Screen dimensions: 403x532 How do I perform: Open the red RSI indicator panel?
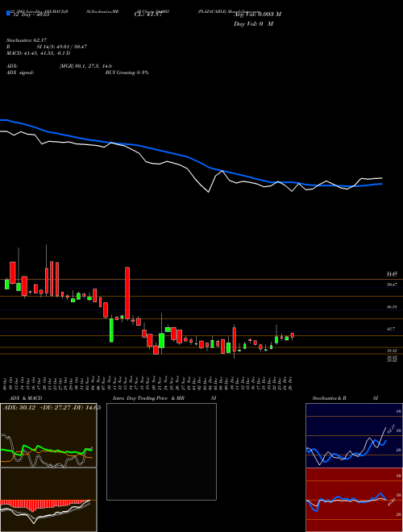coord(354,500)
